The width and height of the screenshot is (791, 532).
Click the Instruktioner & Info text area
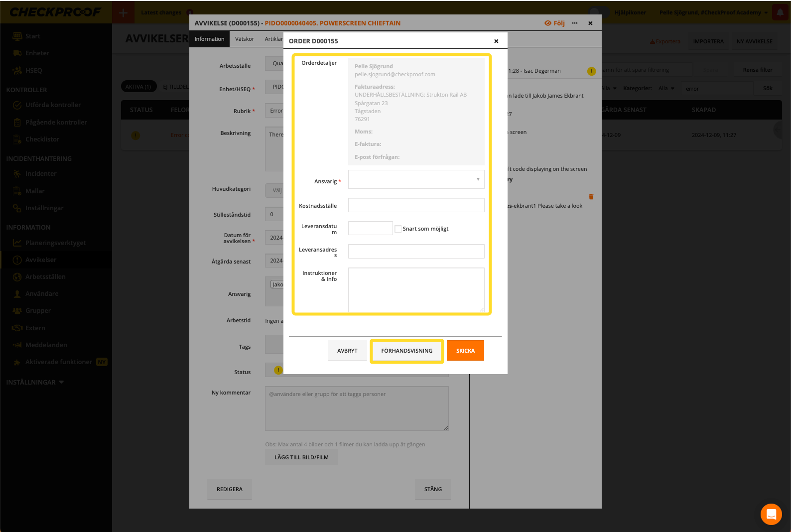coord(416,290)
